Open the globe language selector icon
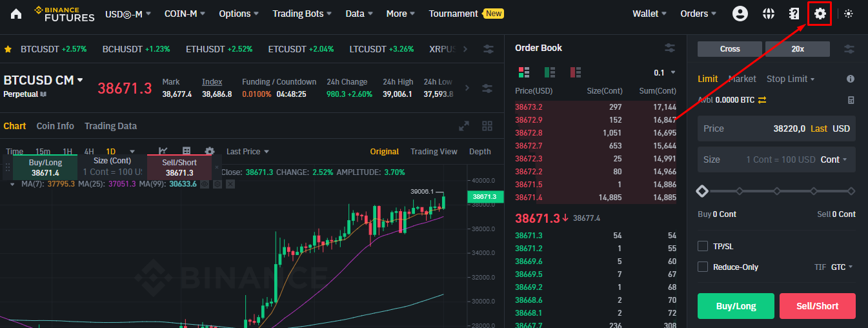Viewport: 868px width, 328px height. coord(768,14)
